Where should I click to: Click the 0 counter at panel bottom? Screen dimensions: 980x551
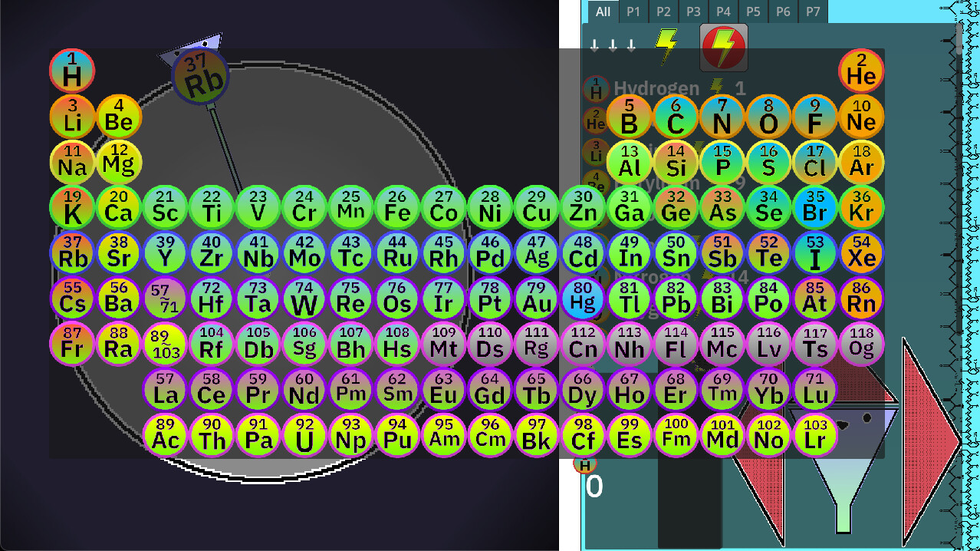[x=595, y=487]
